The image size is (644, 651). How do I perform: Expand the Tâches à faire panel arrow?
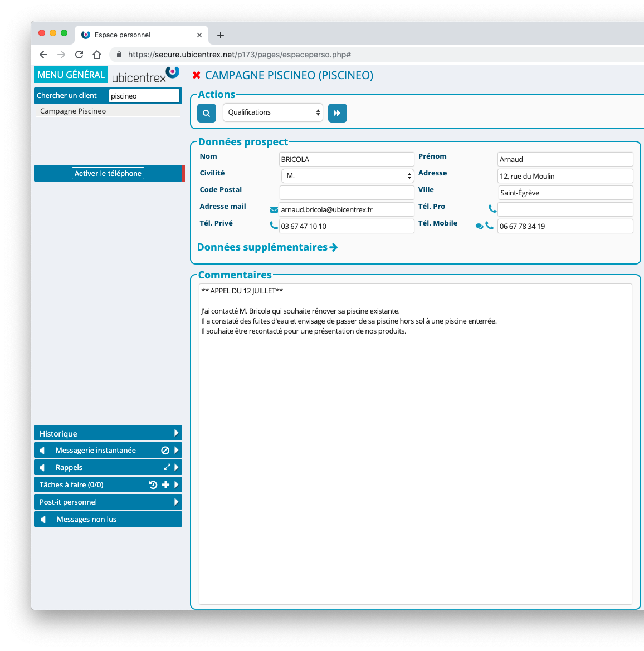(177, 485)
